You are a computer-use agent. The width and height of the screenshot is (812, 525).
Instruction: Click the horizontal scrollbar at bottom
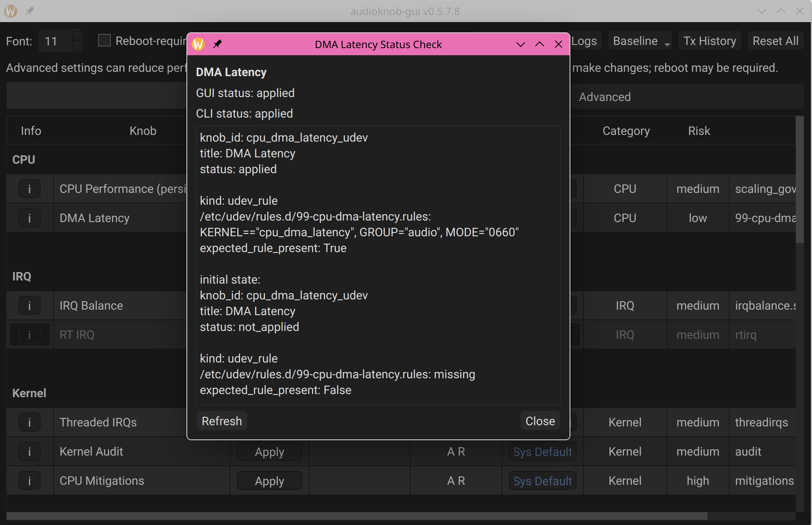(x=355, y=516)
